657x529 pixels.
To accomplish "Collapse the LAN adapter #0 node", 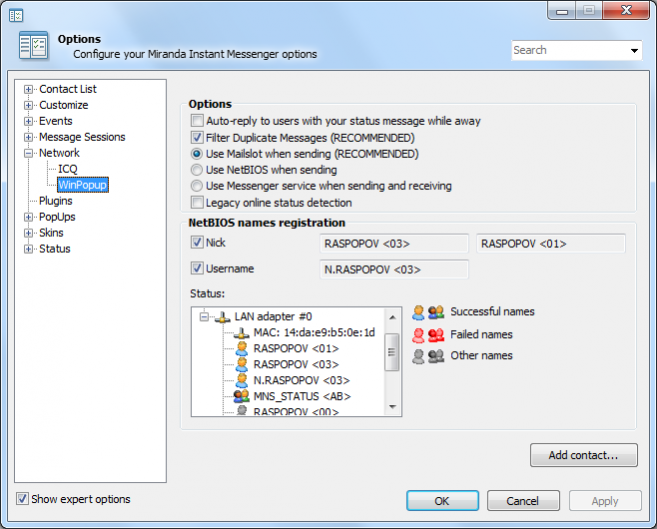I will point(204,317).
